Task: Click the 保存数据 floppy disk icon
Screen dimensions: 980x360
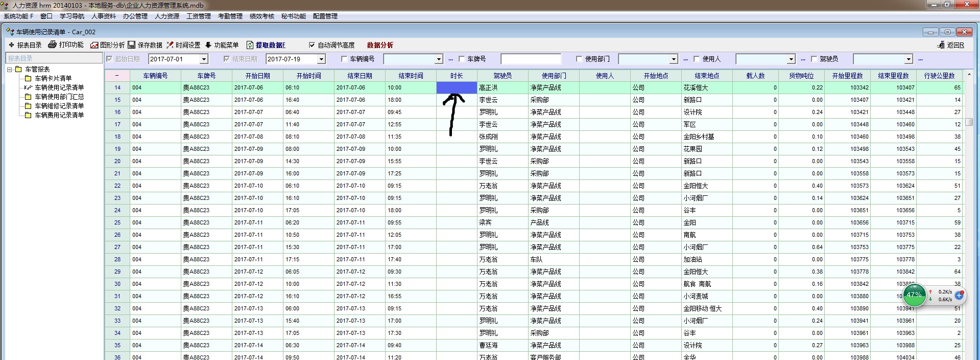Action: coord(132,45)
